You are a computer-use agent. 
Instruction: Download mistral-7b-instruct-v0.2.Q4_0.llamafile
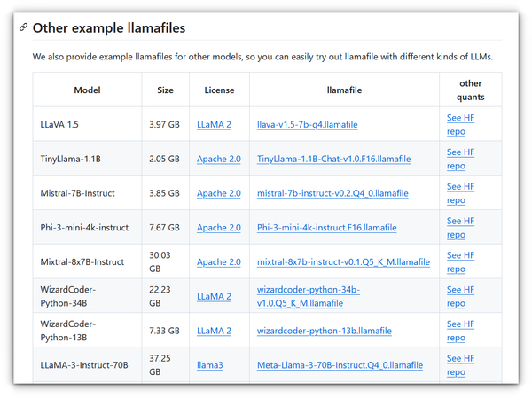(332, 193)
